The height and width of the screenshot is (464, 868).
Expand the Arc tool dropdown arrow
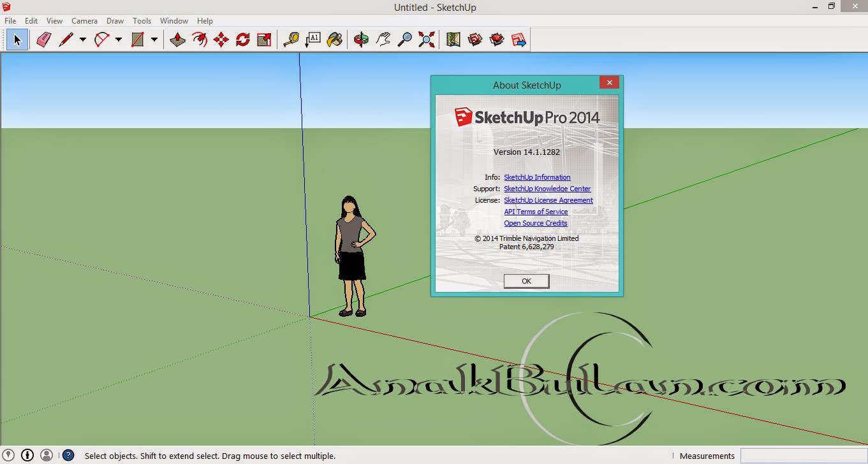tap(119, 40)
